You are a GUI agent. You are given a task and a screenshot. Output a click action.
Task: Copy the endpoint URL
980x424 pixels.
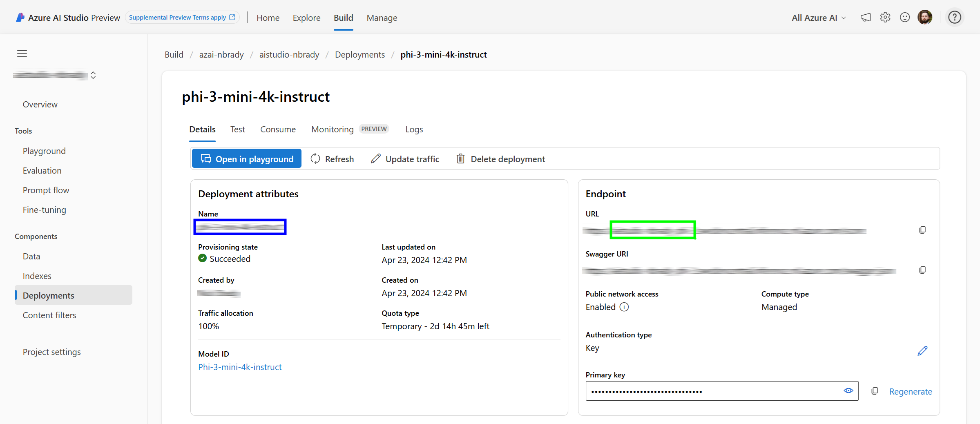pyautogui.click(x=922, y=230)
